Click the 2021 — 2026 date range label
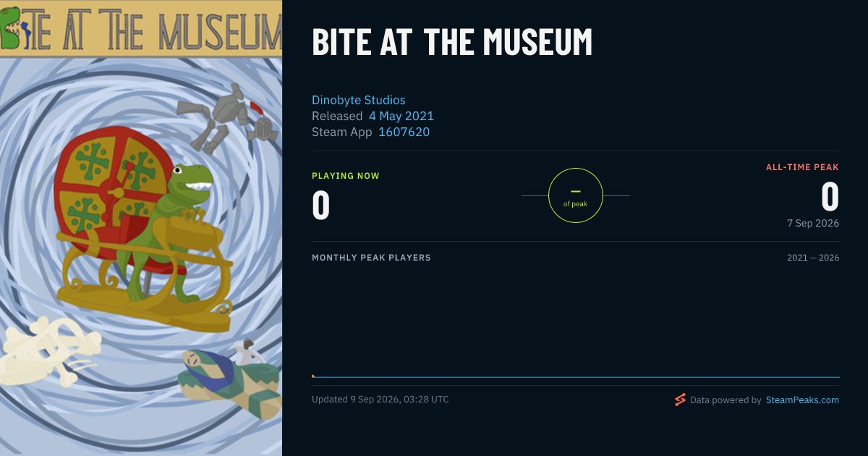Screen dimensions: 868x456 click(x=813, y=258)
